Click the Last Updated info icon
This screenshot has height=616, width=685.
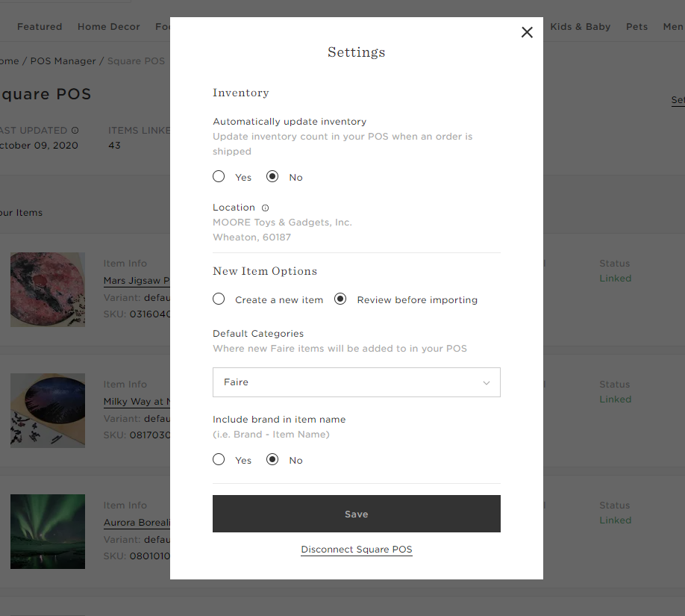coord(75,131)
